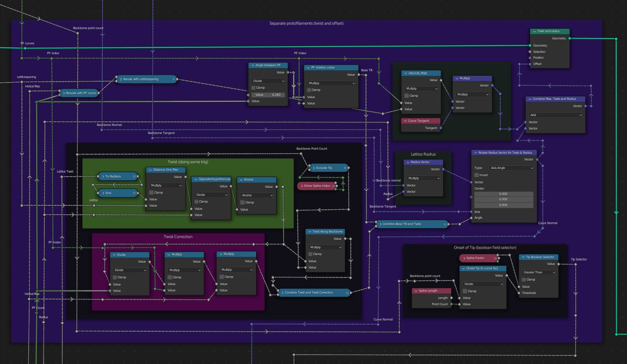Expand collapsed Rescale with Latticespacing node
This screenshot has width=627, height=364.
121,79
